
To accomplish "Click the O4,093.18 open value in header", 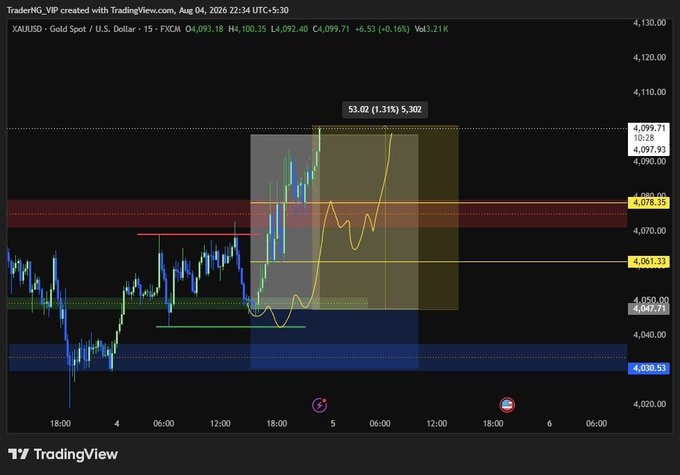I will pos(204,29).
